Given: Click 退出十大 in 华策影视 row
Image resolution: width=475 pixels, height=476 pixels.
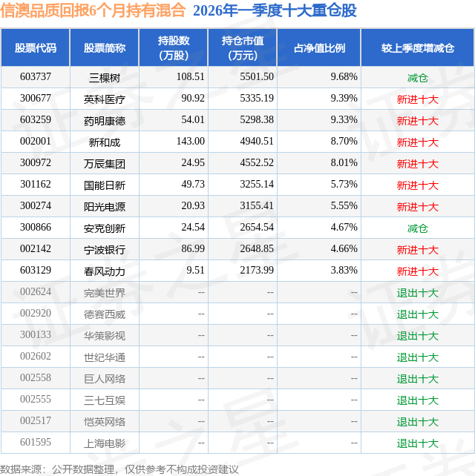Looking at the screenshot, I should [x=418, y=336].
